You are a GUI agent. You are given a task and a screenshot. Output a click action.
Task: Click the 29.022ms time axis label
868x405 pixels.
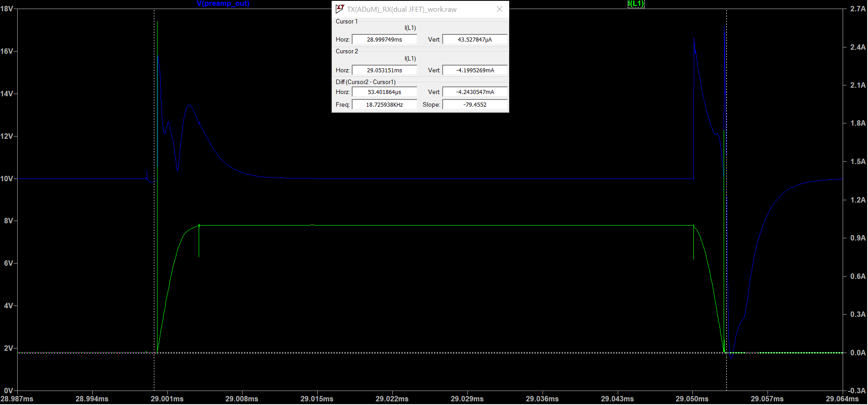coord(392,399)
